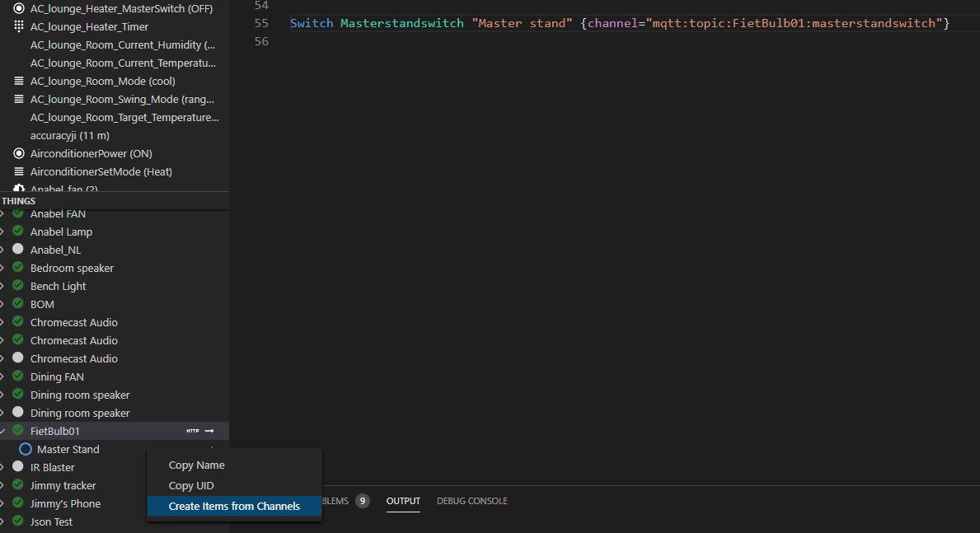980x533 pixels.
Task: Click the HTTP icon on FietBulb01
Action: point(192,431)
